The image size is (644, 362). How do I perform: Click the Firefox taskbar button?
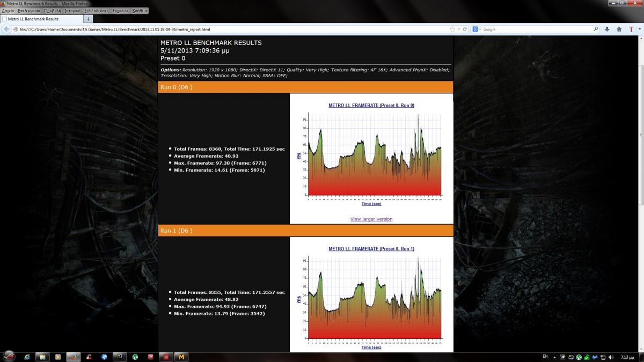[x=74, y=356]
